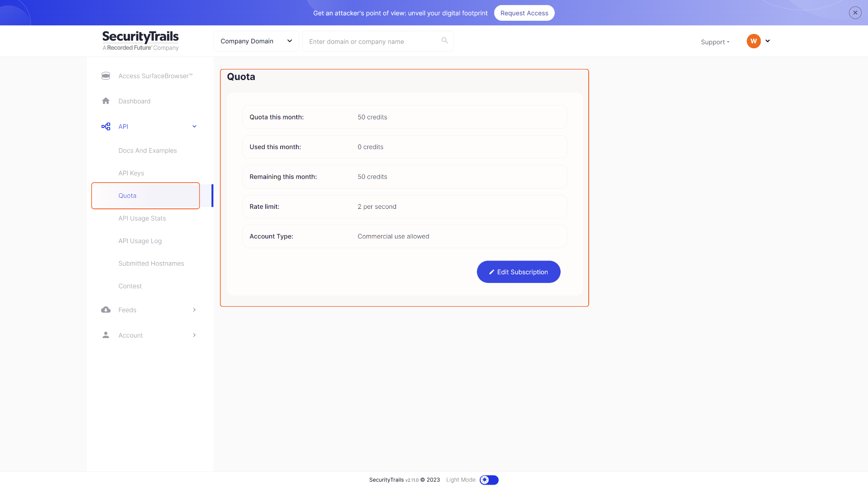Open Docs And Examples
868x488 pixels.
coord(147,150)
